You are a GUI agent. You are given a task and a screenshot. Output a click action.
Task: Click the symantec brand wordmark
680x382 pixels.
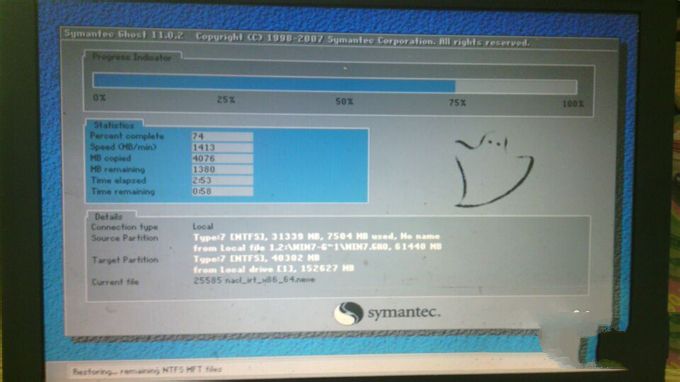[404, 313]
